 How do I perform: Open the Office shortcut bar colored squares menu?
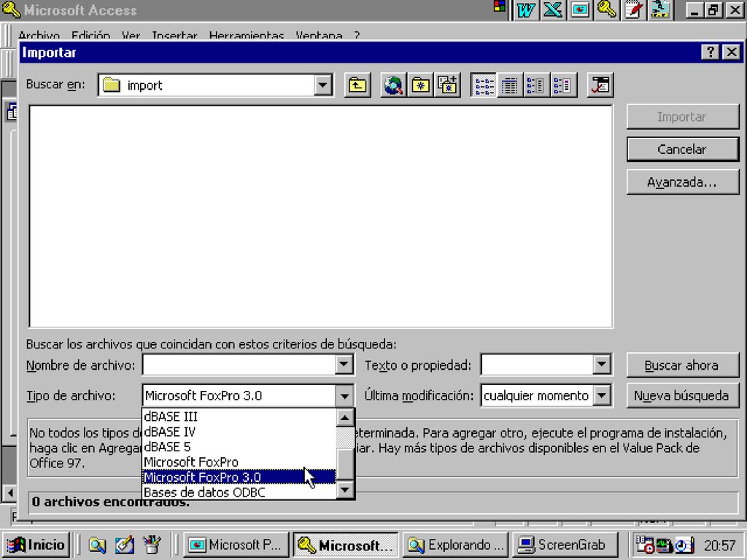(x=500, y=6)
